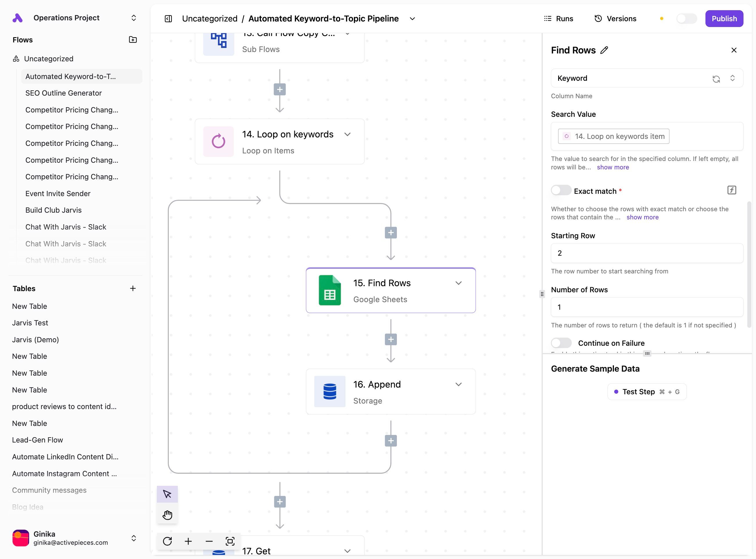The width and height of the screenshot is (756, 559).
Task: Enable Continue on Failure switch
Action: pos(561,343)
